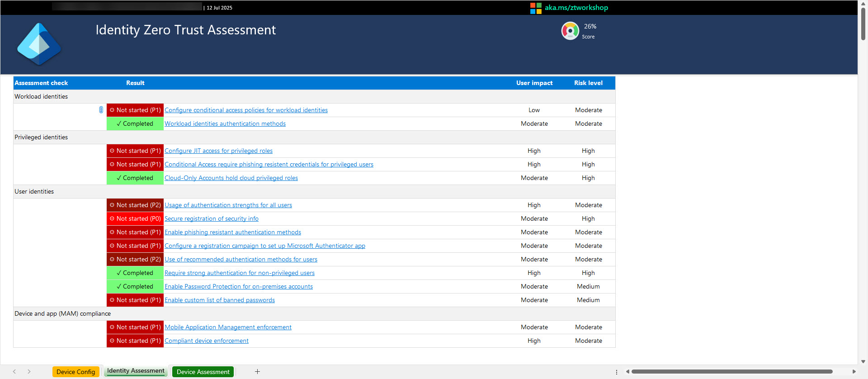
Task: Click vertical scrollbar down arrow
Action: 863,361
